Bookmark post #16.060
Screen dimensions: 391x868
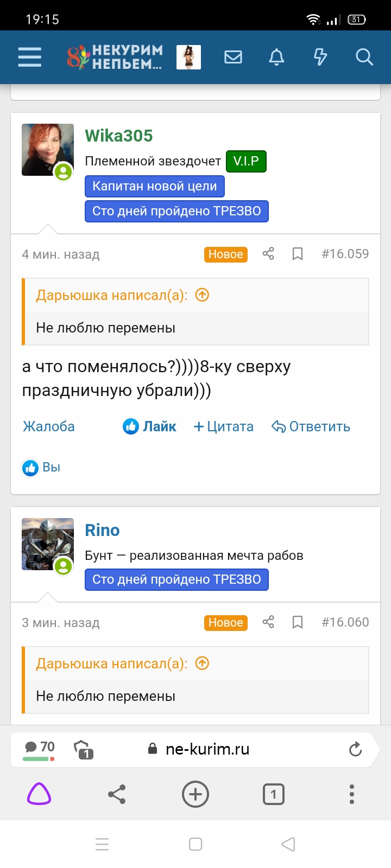tap(298, 622)
